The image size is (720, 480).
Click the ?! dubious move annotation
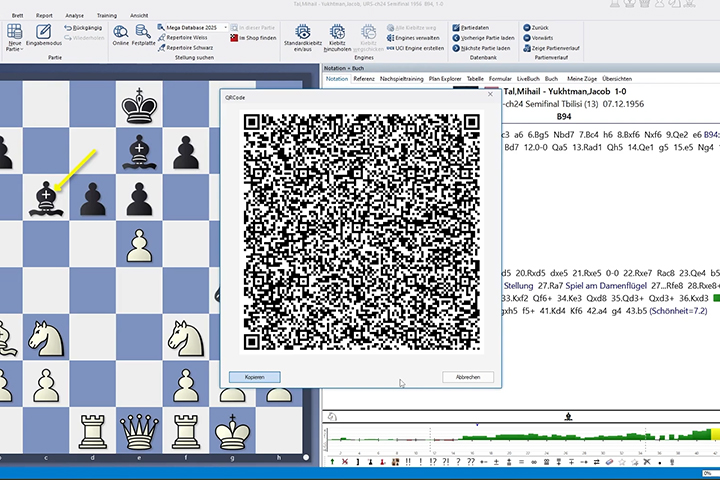point(445,462)
